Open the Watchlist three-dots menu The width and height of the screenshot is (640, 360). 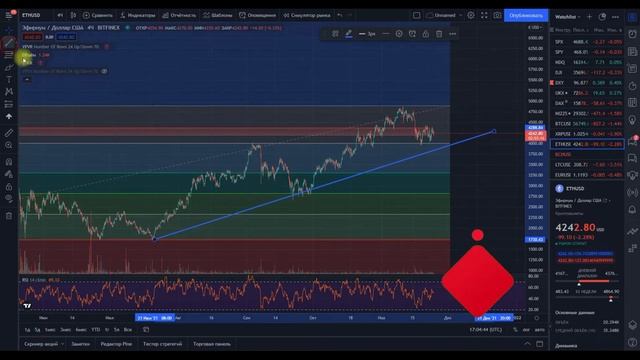click(616, 17)
